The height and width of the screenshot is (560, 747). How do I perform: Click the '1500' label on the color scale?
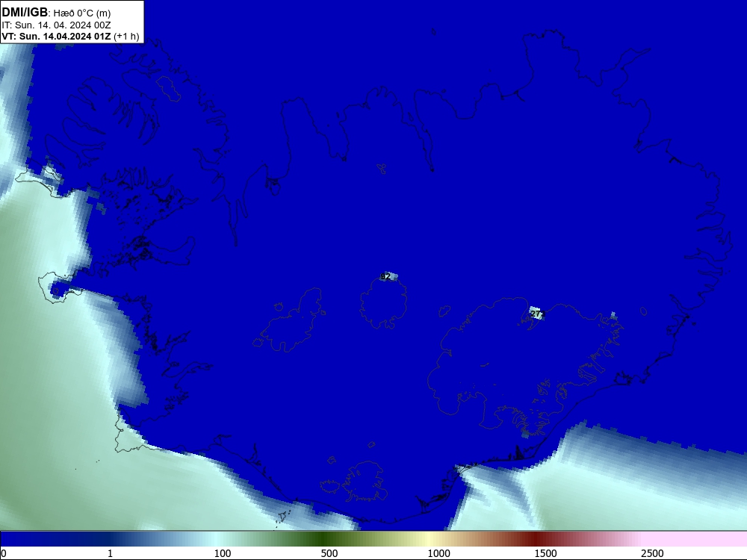coord(545,553)
